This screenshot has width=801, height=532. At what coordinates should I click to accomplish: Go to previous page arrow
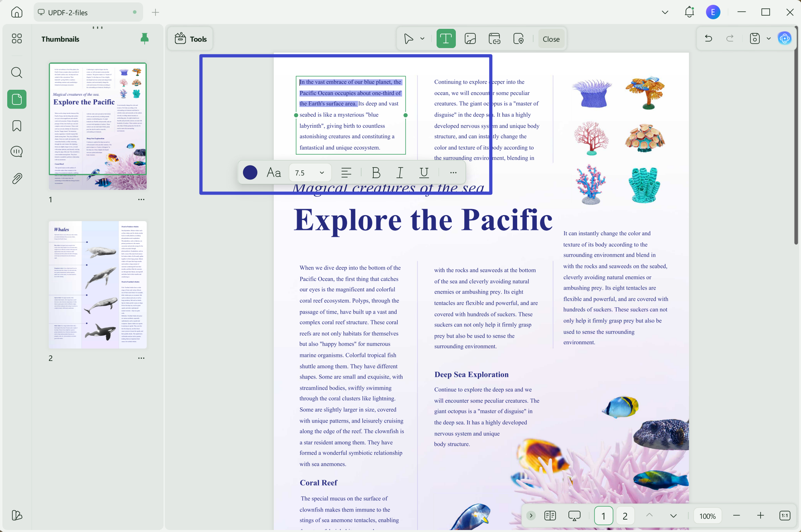(x=649, y=516)
